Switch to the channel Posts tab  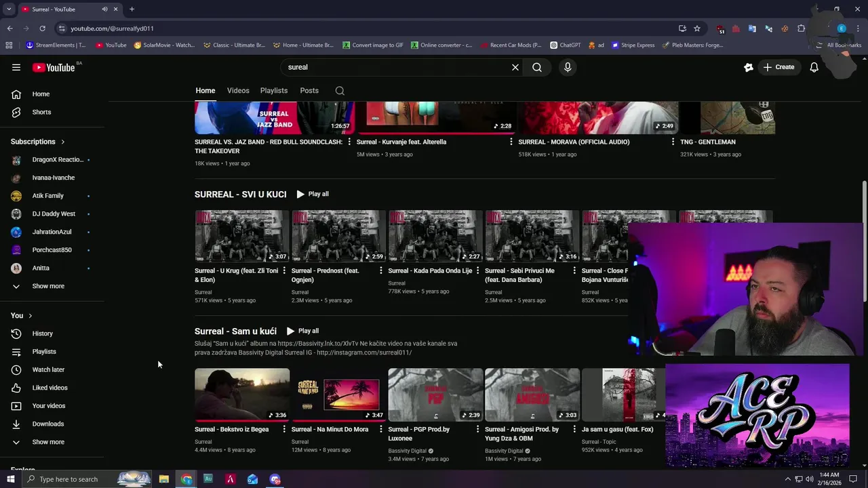309,91
